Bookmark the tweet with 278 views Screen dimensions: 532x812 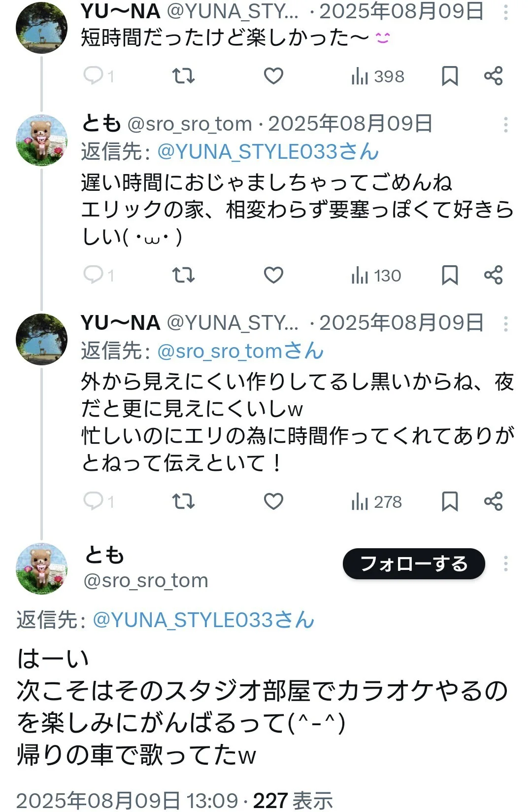[x=450, y=501]
